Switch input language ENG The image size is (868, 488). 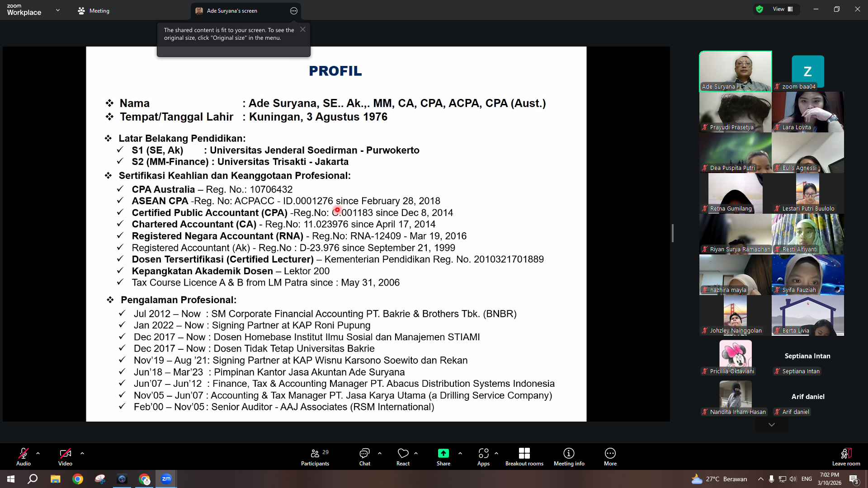[x=807, y=479]
